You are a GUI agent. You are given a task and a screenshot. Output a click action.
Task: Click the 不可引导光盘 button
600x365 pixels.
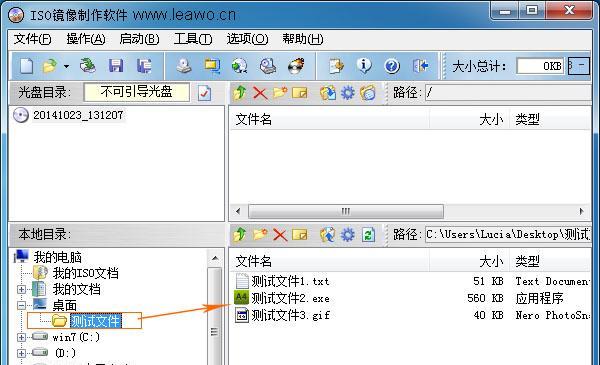[137, 92]
